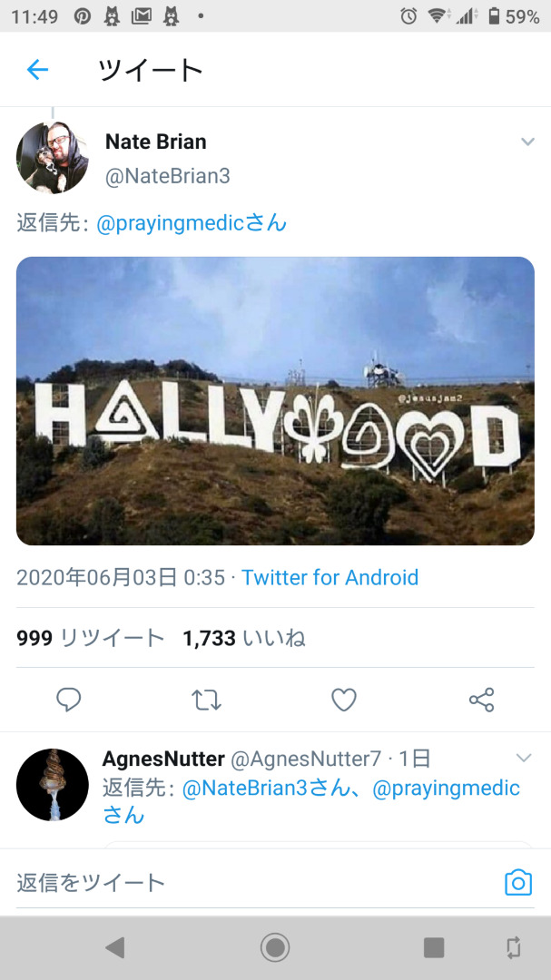Screen dimensions: 551x980
Task: Tap the back arrow in header
Action: (37, 70)
